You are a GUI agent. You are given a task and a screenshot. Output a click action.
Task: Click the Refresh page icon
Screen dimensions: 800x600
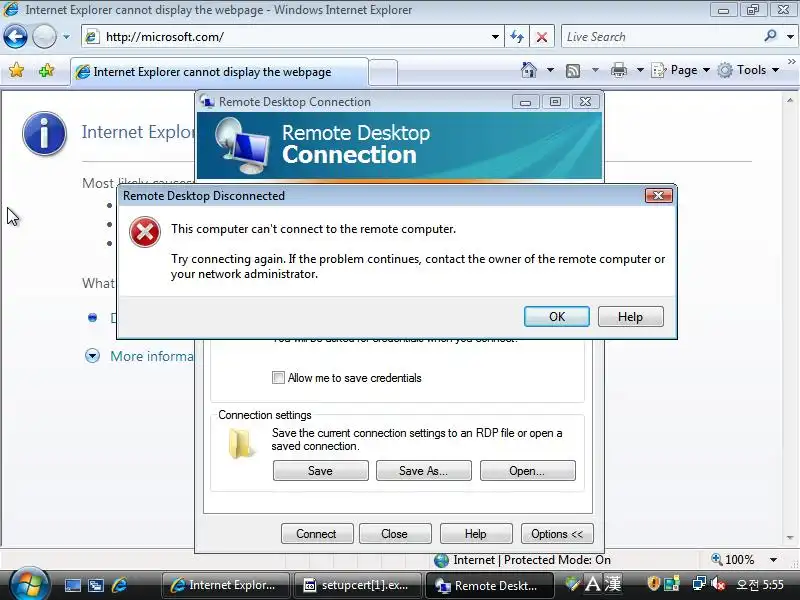517,37
